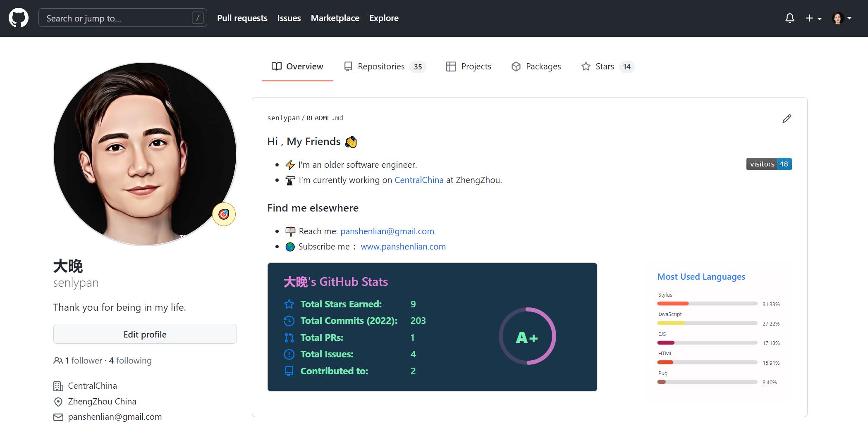This screenshot has height=428, width=868.
Task: Click the EJS language progress bar
Action: pyautogui.click(x=707, y=342)
